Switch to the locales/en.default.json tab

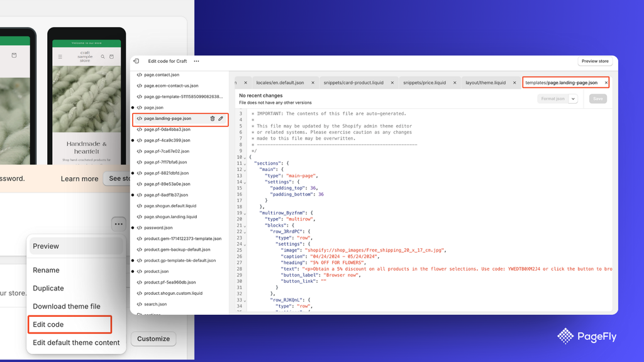pyautogui.click(x=280, y=82)
